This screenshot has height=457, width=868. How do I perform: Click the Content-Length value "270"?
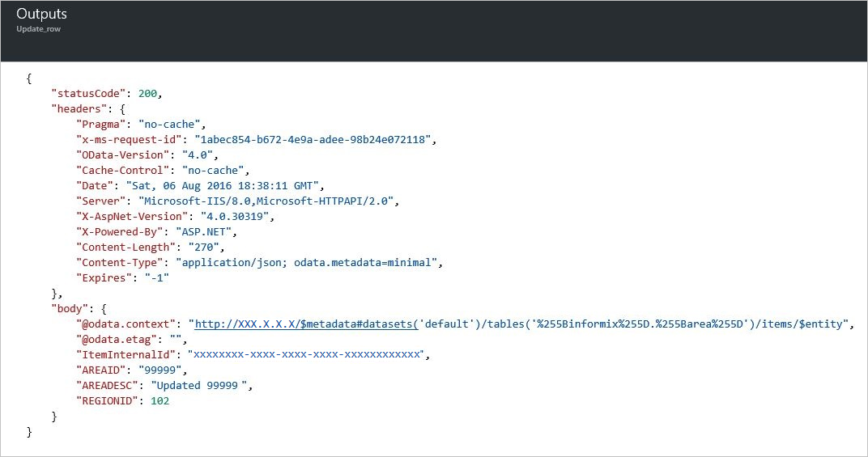coord(204,248)
